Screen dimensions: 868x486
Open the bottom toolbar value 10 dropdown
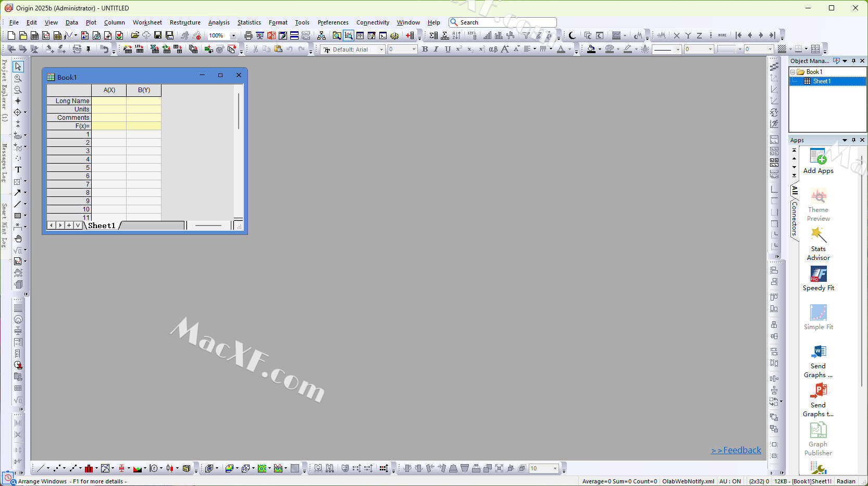point(555,469)
